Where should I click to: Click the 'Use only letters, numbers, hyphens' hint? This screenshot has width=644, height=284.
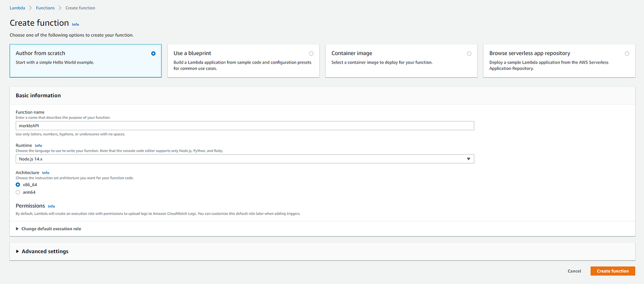(x=70, y=134)
